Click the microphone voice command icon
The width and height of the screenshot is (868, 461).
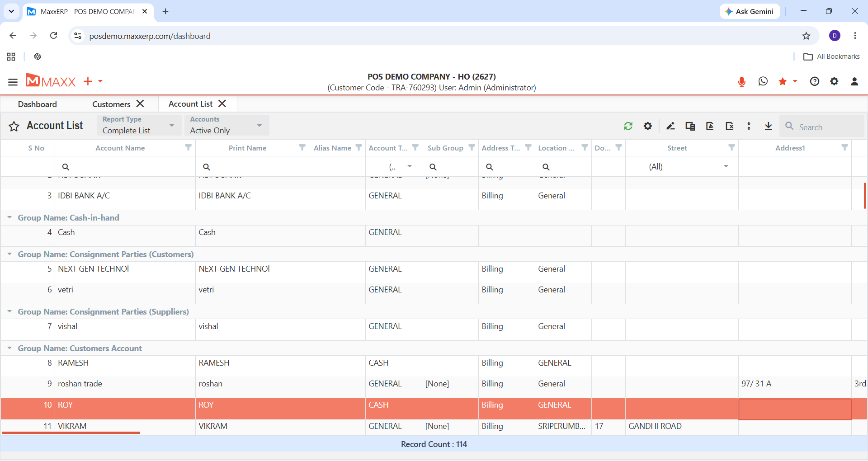(x=741, y=82)
